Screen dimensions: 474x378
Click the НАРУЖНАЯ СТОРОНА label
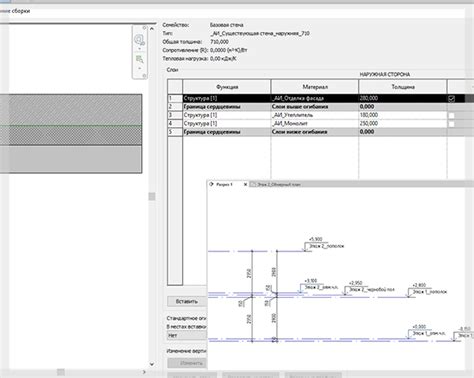tap(385, 74)
